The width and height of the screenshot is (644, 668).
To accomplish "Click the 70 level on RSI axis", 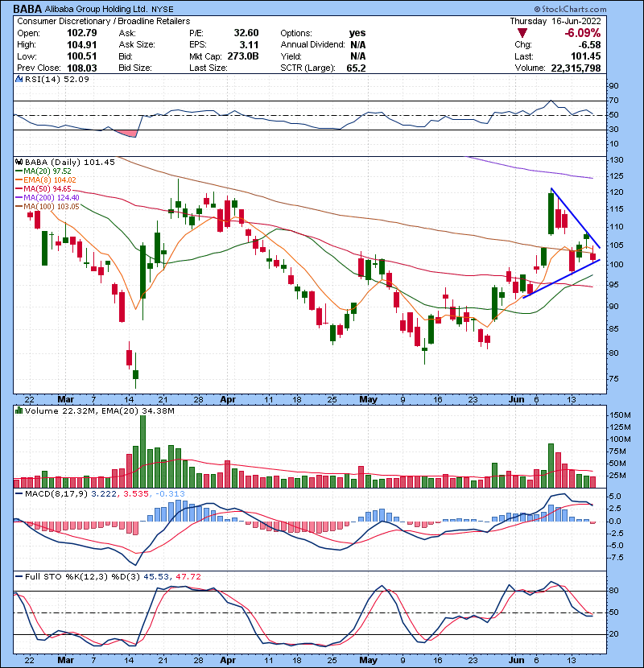I will [614, 101].
